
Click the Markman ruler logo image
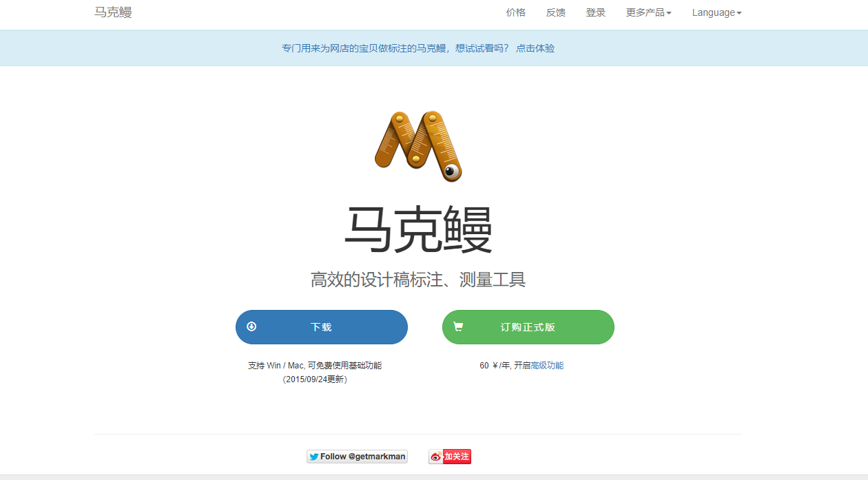click(x=418, y=146)
